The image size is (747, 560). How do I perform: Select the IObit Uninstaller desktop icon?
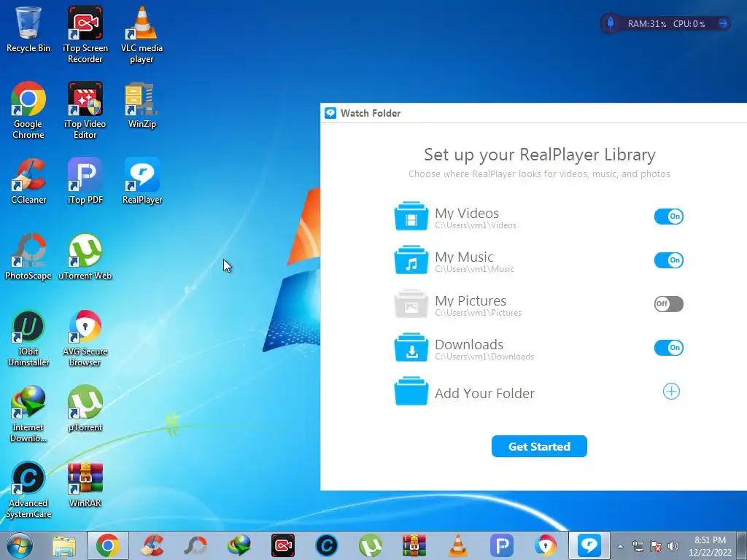tap(28, 338)
